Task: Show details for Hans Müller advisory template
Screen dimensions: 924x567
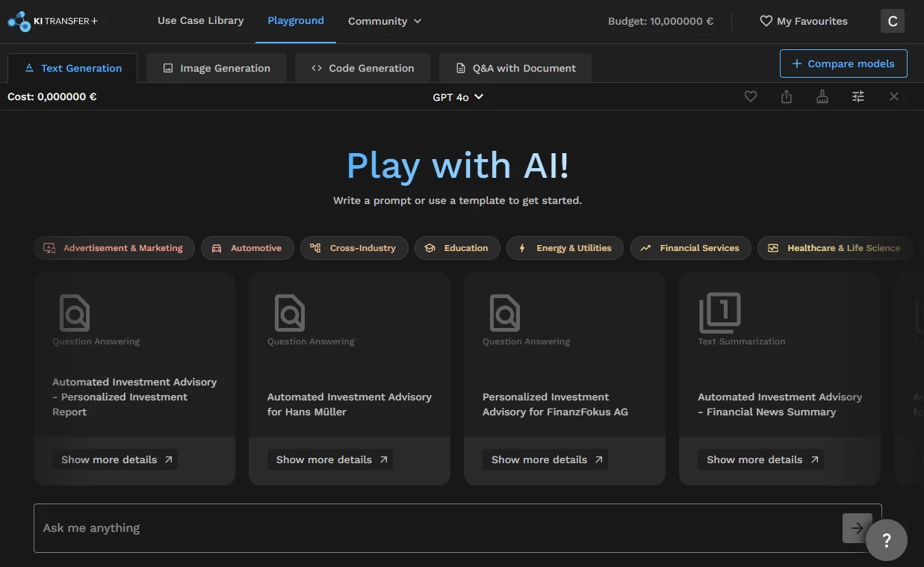Action: (x=330, y=459)
